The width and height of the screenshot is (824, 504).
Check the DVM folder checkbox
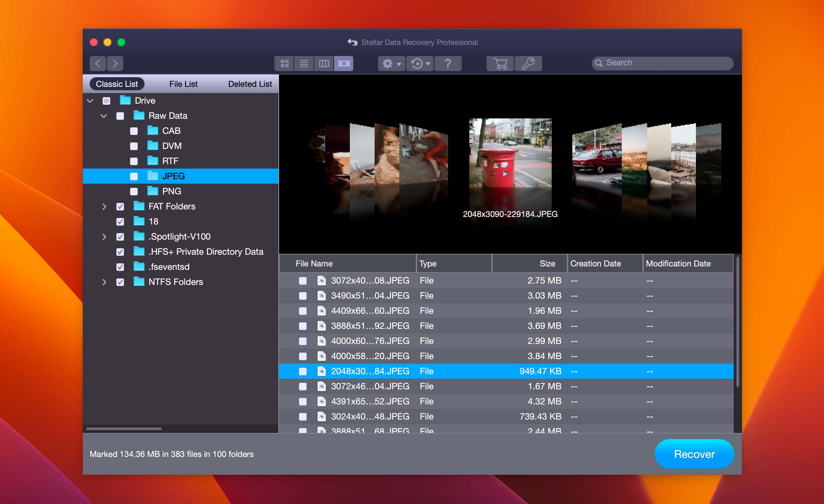pyautogui.click(x=134, y=146)
